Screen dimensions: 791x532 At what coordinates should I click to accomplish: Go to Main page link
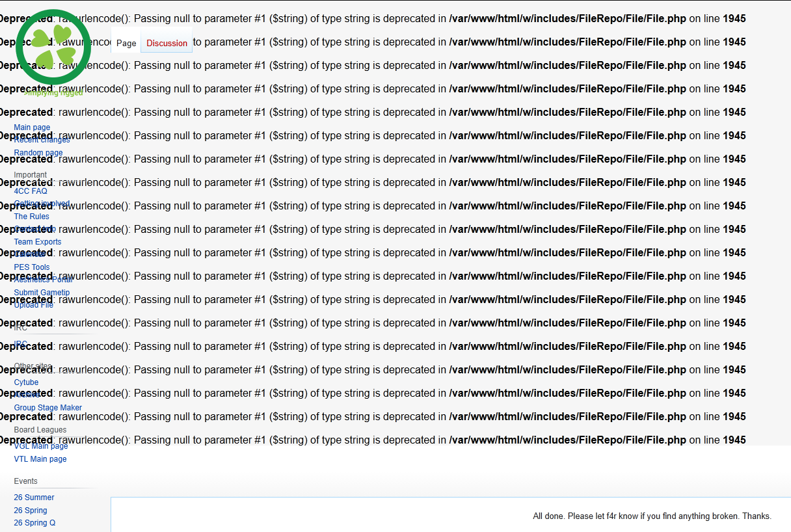[32, 127]
